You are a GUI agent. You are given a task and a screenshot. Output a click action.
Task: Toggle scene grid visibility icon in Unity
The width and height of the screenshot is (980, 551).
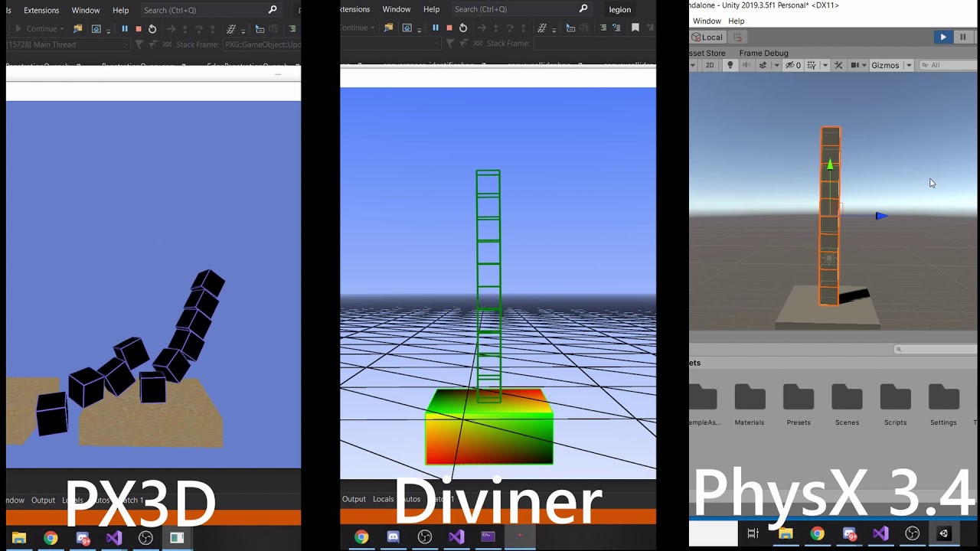[812, 65]
